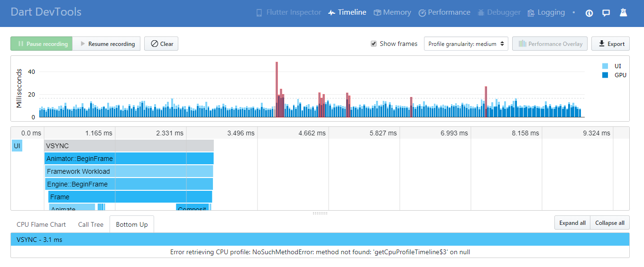Click the CPU profile error message

click(x=320, y=252)
